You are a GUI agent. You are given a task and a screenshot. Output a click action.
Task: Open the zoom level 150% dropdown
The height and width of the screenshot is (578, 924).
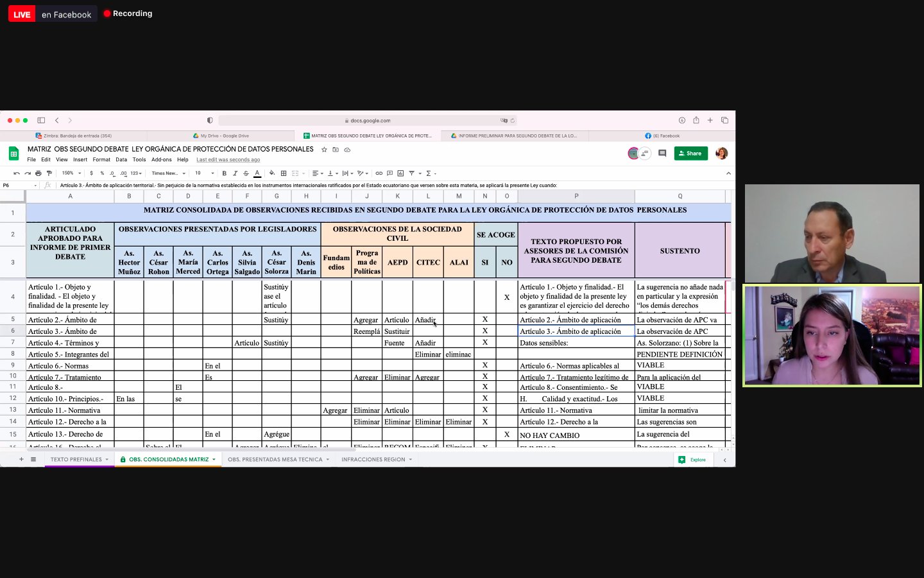tap(71, 173)
